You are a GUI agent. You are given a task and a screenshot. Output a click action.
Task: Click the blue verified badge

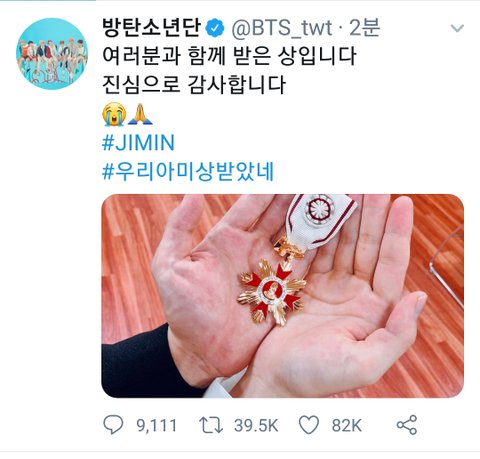click(x=215, y=28)
